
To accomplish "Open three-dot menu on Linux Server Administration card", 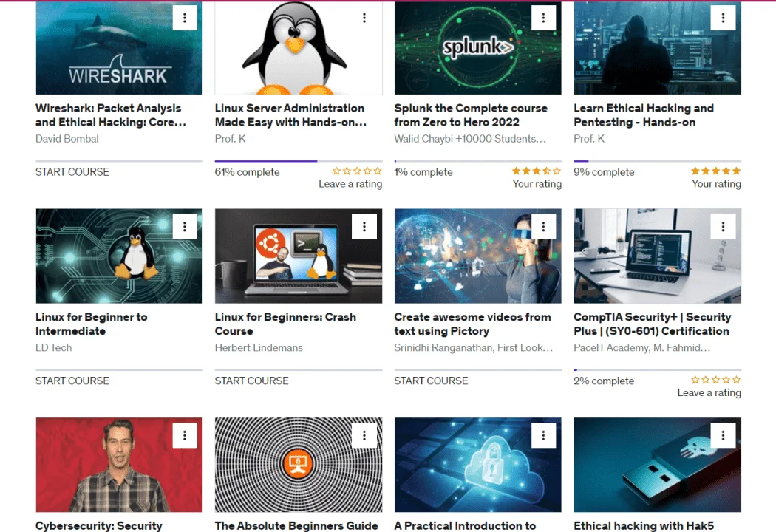I will tap(364, 18).
